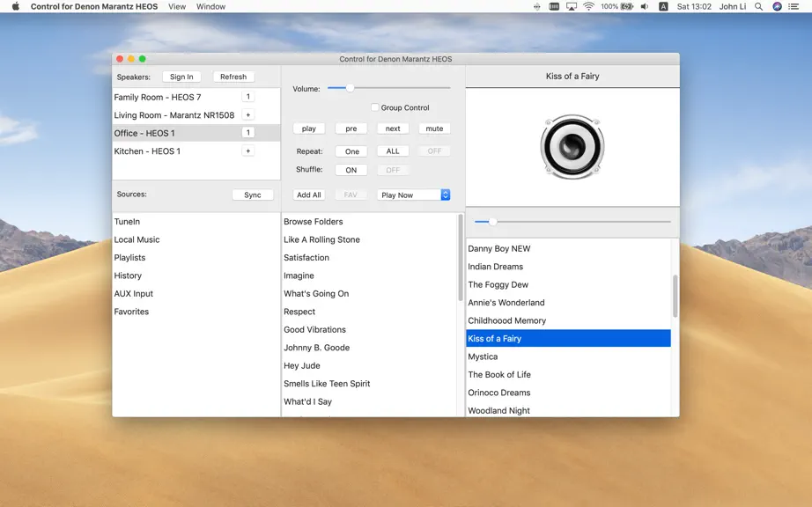812x507 pixels.
Task: Open the Control for Denon Marantz HEOS app menu
Action: [94, 6]
